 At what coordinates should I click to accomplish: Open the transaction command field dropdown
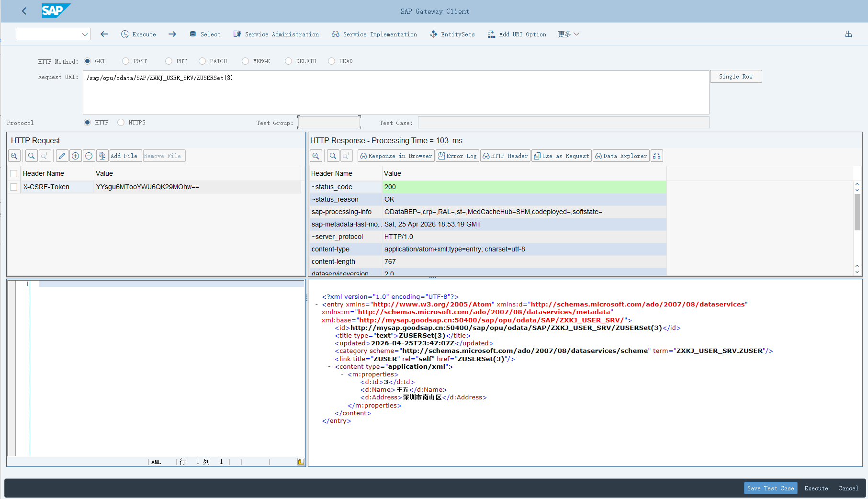pyautogui.click(x=85, y=34)
